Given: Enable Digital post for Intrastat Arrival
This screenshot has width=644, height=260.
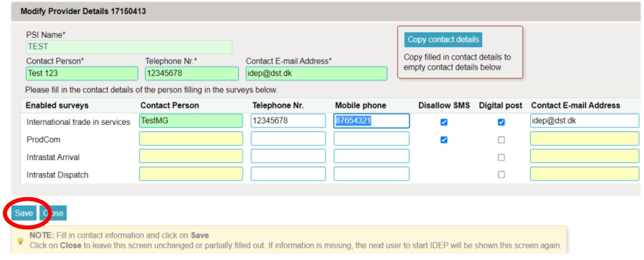Looking at the screenshot, I should pos(501,157).
